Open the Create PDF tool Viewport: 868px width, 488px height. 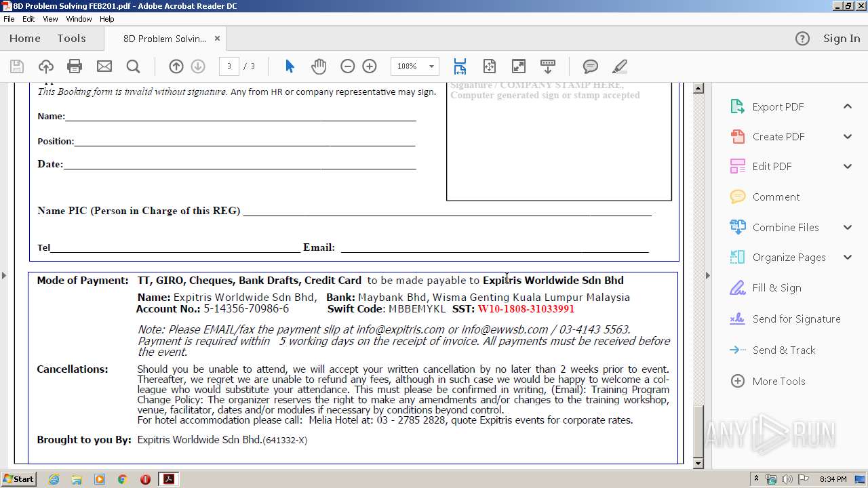778,136
